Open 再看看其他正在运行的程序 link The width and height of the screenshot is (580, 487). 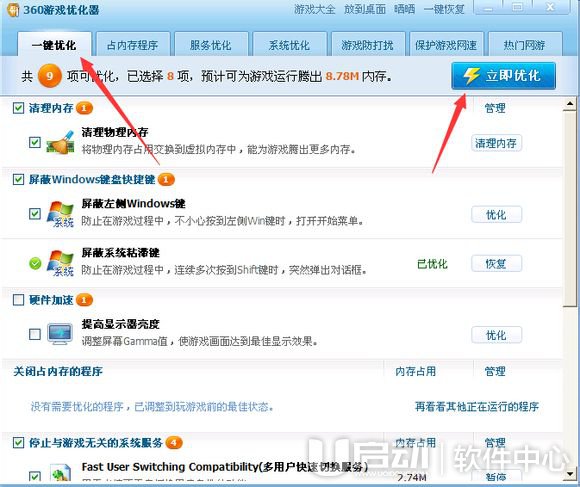476,406
